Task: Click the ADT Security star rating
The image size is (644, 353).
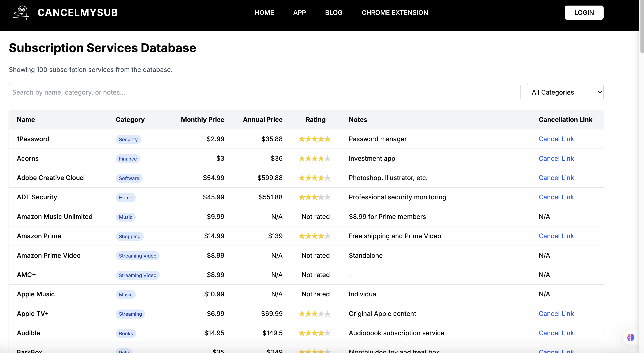Action: (314, 197)
